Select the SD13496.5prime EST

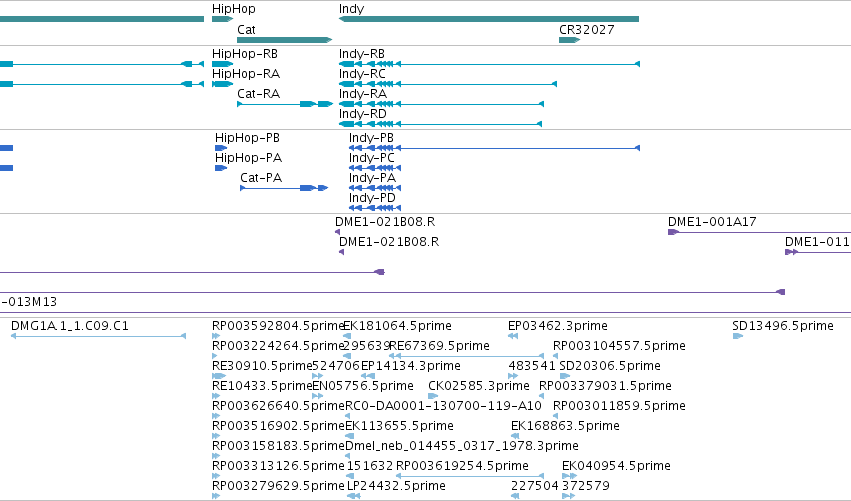pyautogui.click(x=738, y=336)
